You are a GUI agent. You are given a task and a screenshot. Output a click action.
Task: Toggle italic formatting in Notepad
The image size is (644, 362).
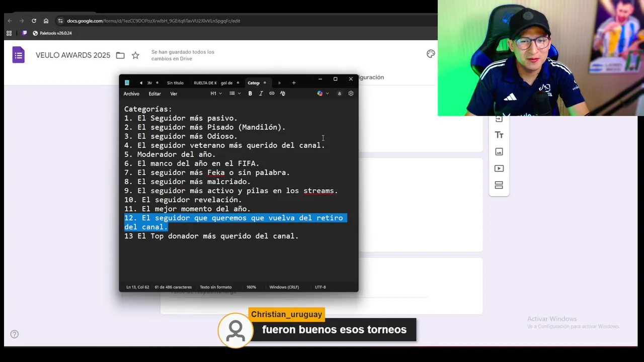click(261, 94)
